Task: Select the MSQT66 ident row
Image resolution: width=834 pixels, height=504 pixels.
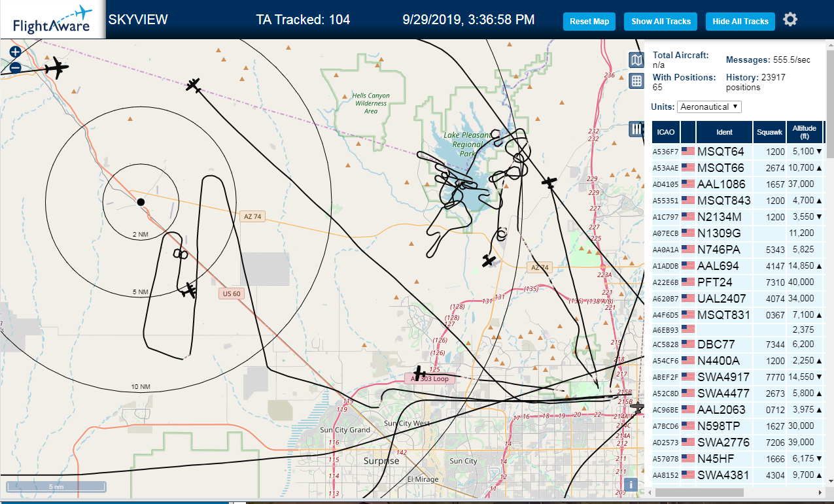Action: [738, 167]
